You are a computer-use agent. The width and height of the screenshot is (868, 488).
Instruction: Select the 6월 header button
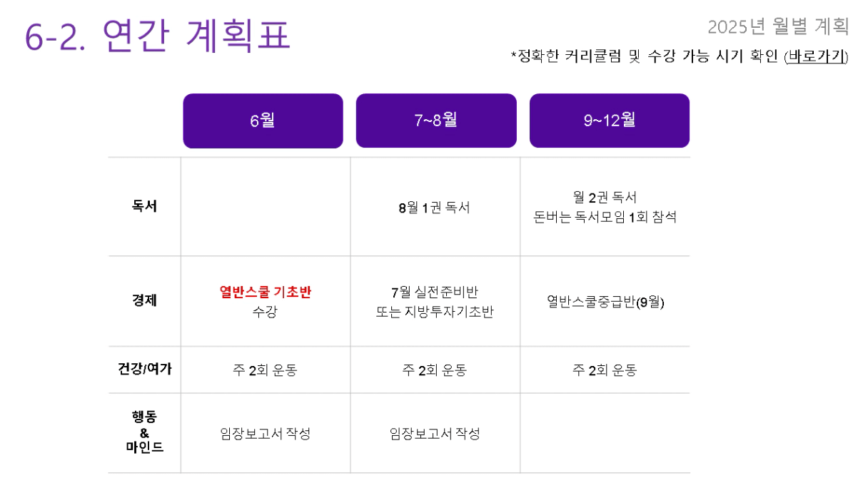[x=263, y=121]
